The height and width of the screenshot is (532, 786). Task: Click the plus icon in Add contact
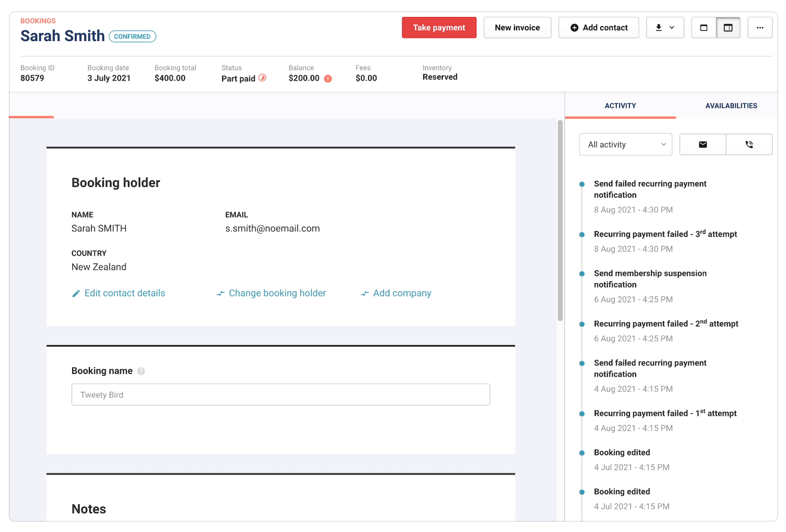click(575, 28)
